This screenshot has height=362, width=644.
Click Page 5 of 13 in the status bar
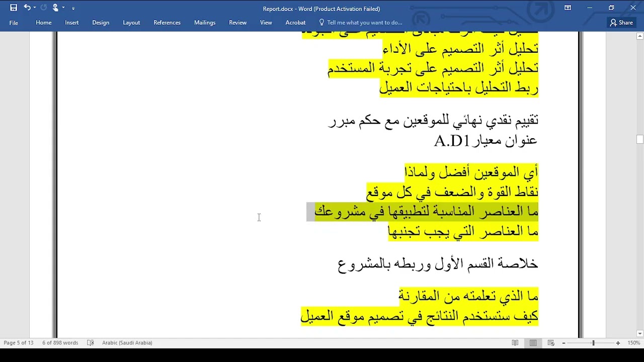[x=19, y=343]
